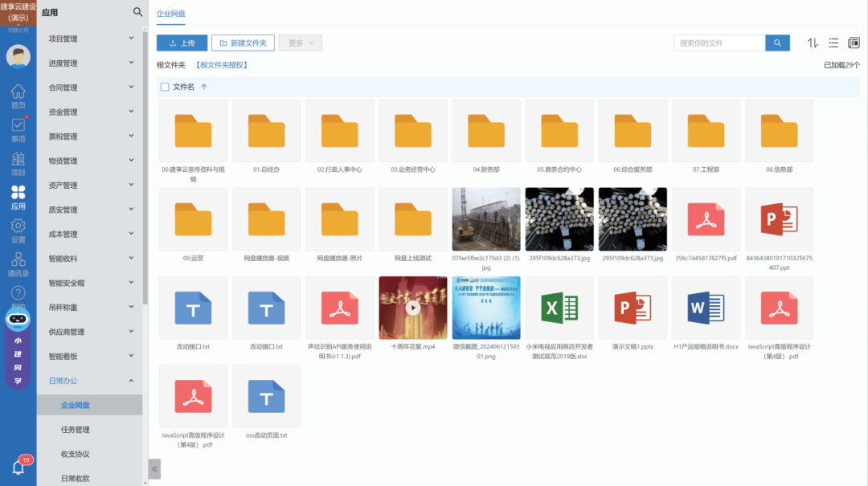Screen dimensions: 868x486
Task: Expand the 项目管理 menu section
Action: 90,39
